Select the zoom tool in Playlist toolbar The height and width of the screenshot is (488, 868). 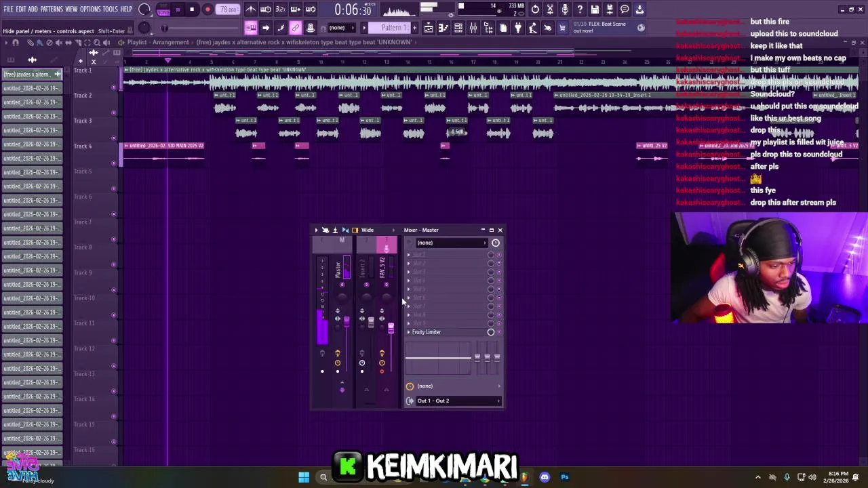pyautogui.click(x=96, y=43)
